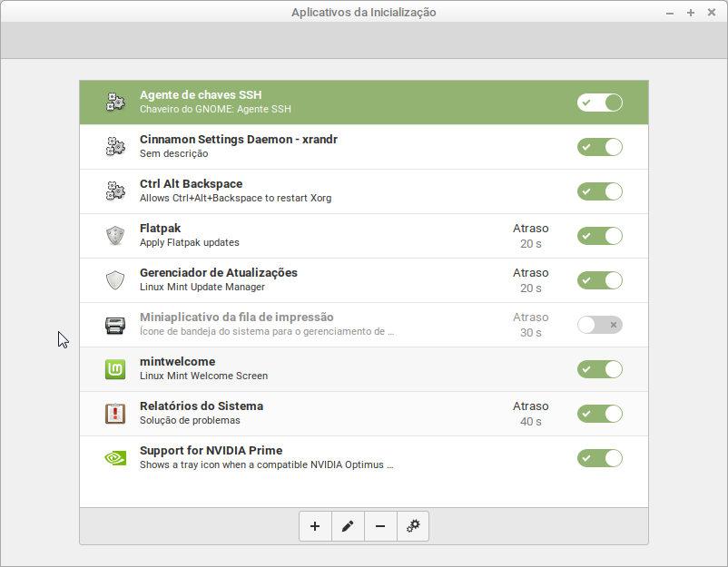Select the Gerenciador de Atualizações title
Screen dimensions: 728x567
coord(219,273)
